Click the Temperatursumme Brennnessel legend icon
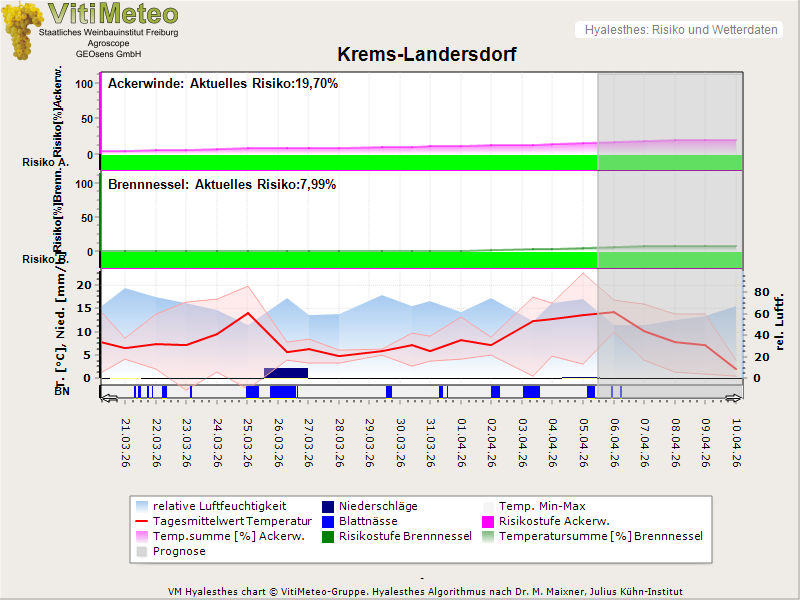Image resolution: width=800 pixels, height=600 pixels. click(x=489, y=536)
